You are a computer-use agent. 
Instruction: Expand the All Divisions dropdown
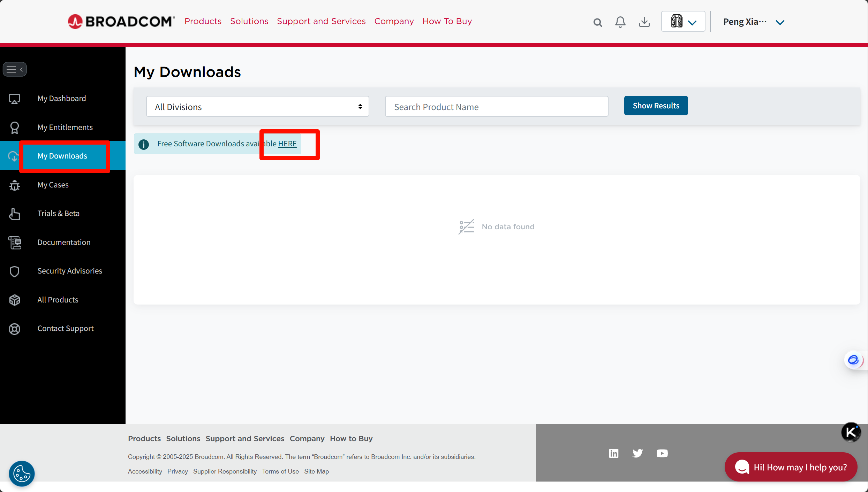tap(257, 107)
